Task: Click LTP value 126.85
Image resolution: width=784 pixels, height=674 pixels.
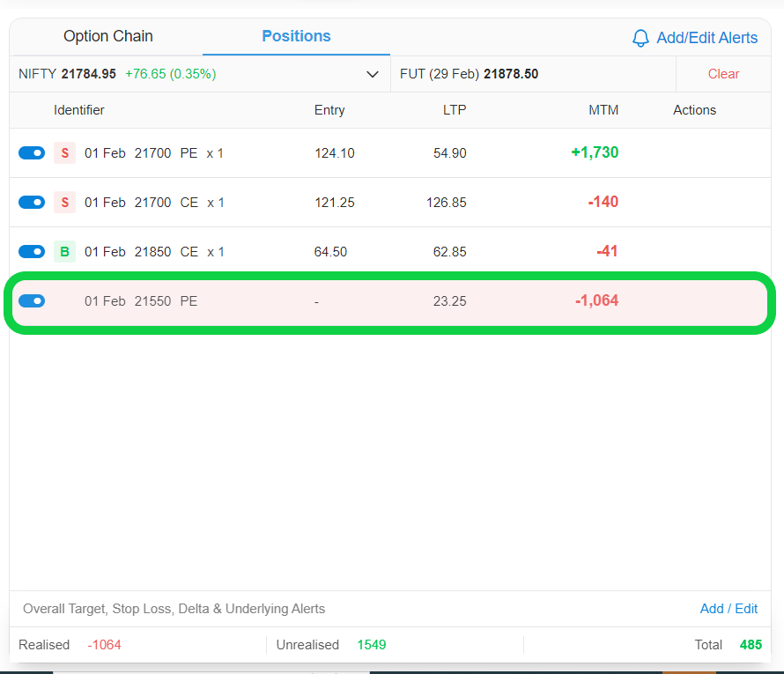Action: point(446,203)
